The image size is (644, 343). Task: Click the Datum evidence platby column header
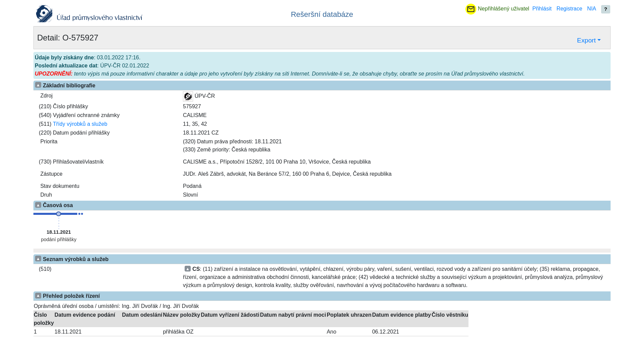(x=401, y=315)
